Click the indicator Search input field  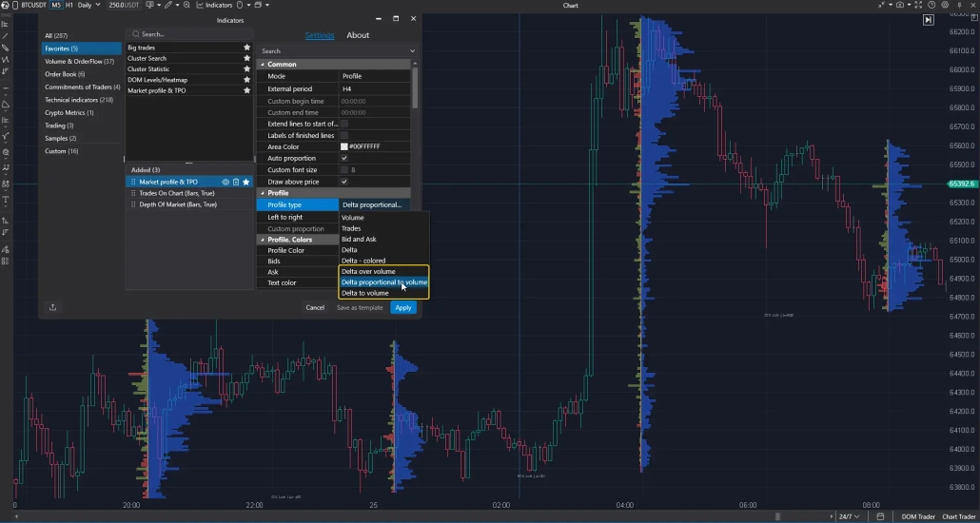click(188, 34)
